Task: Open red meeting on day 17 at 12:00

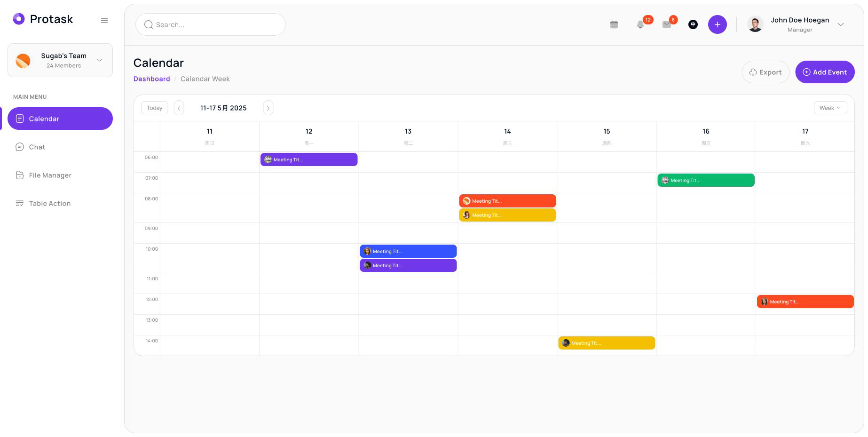Action: [x=805, y=302]
